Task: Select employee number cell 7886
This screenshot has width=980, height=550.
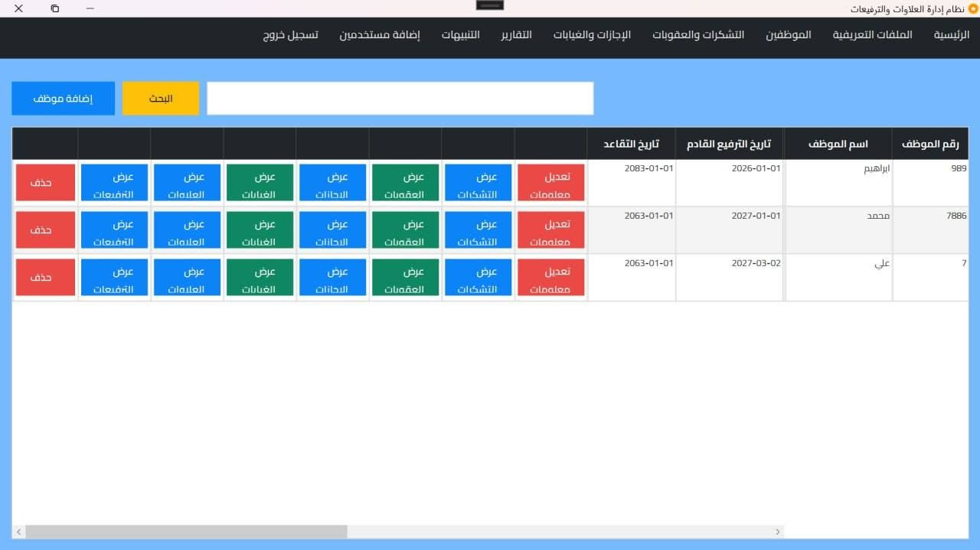Action: (x=930, y=230)
